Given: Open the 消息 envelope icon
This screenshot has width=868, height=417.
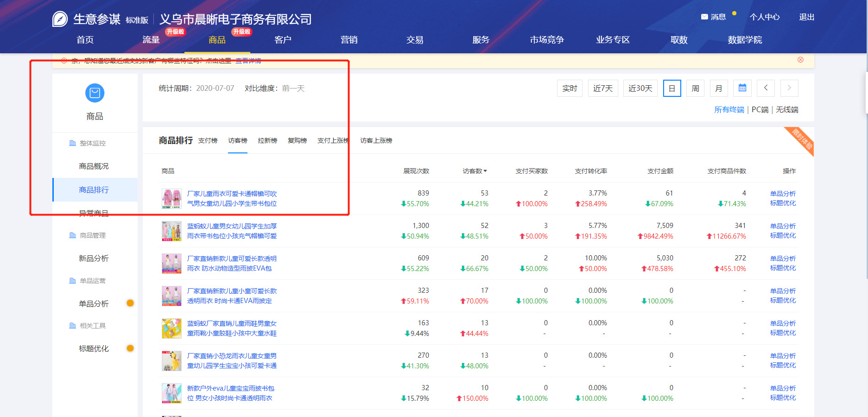Looking at the screenshot, I should tap(704, 17).
